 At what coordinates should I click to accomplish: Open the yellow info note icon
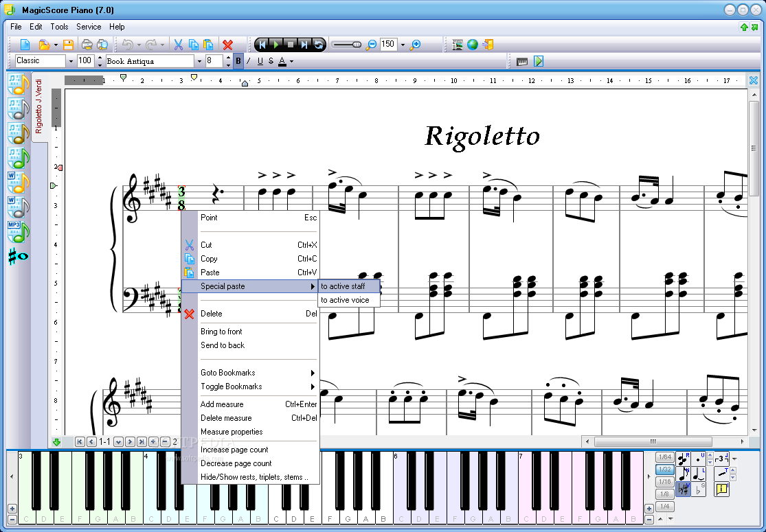coord(721,489)
